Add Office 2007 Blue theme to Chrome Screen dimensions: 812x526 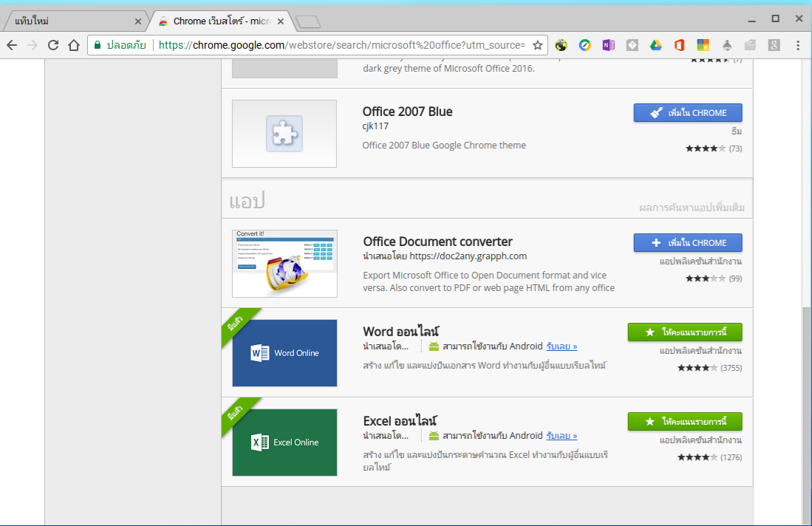point(688,113)
